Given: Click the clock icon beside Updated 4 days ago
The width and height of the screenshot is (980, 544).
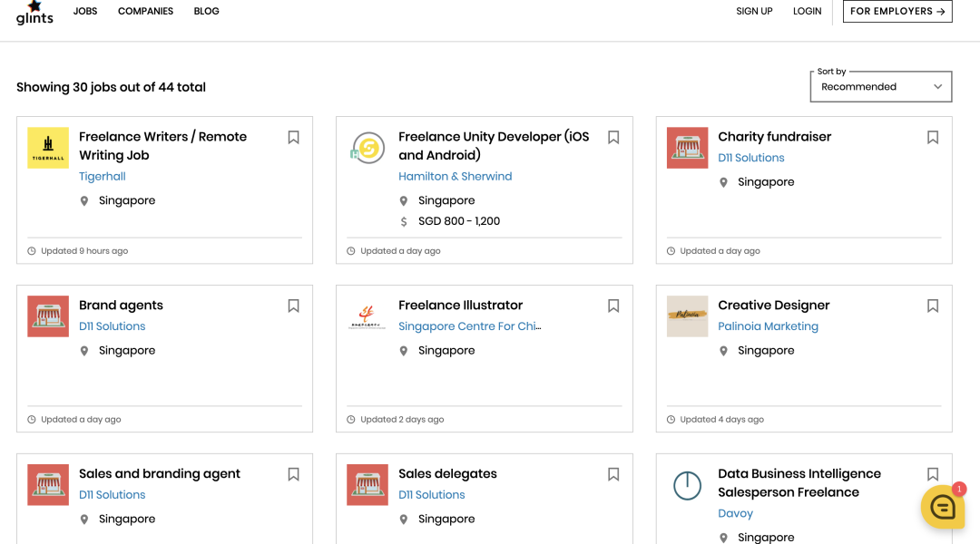Looking at the screenshot, I should point(671,420).
